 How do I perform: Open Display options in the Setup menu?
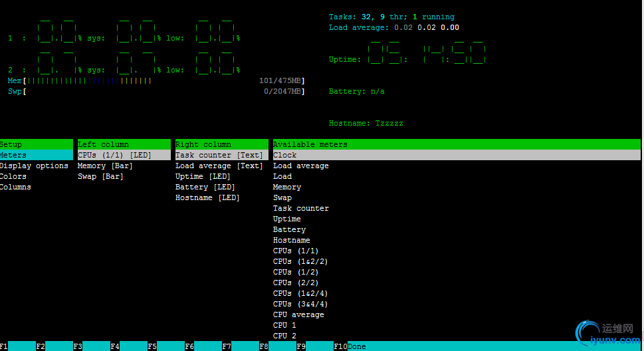(34, 166)
